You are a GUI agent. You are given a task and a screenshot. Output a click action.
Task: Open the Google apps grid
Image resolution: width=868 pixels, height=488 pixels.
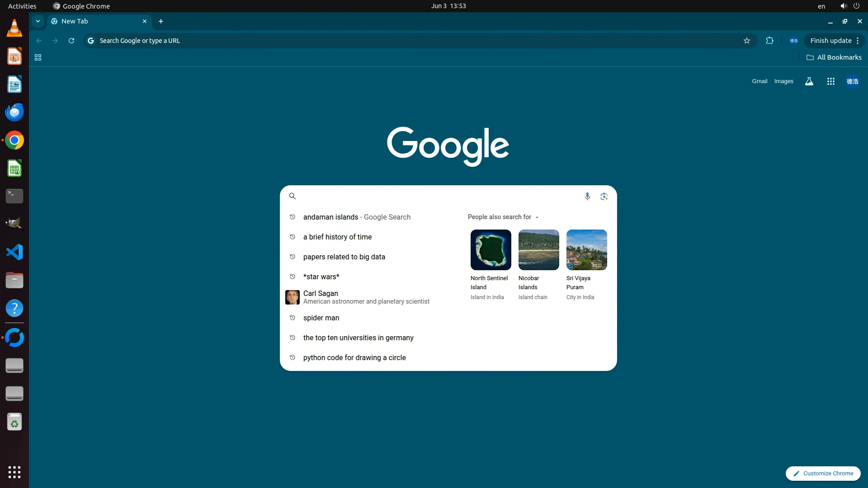tap(830, 81)
